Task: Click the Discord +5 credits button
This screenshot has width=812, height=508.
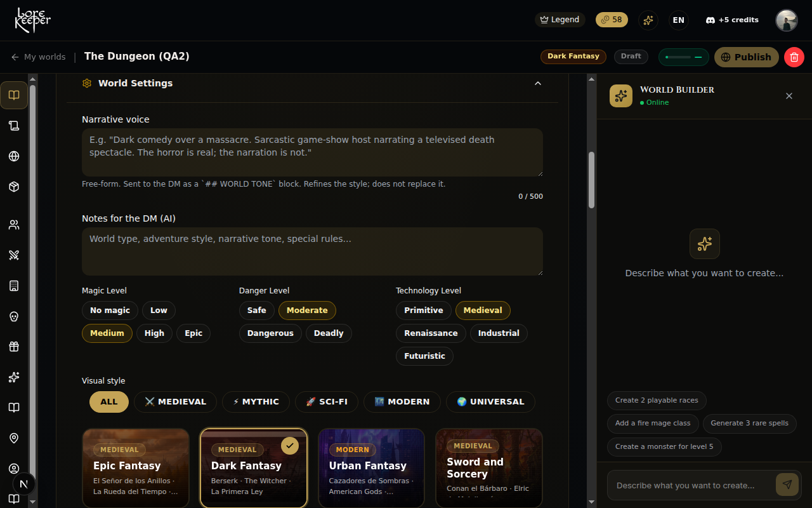Action: [732, 20]
